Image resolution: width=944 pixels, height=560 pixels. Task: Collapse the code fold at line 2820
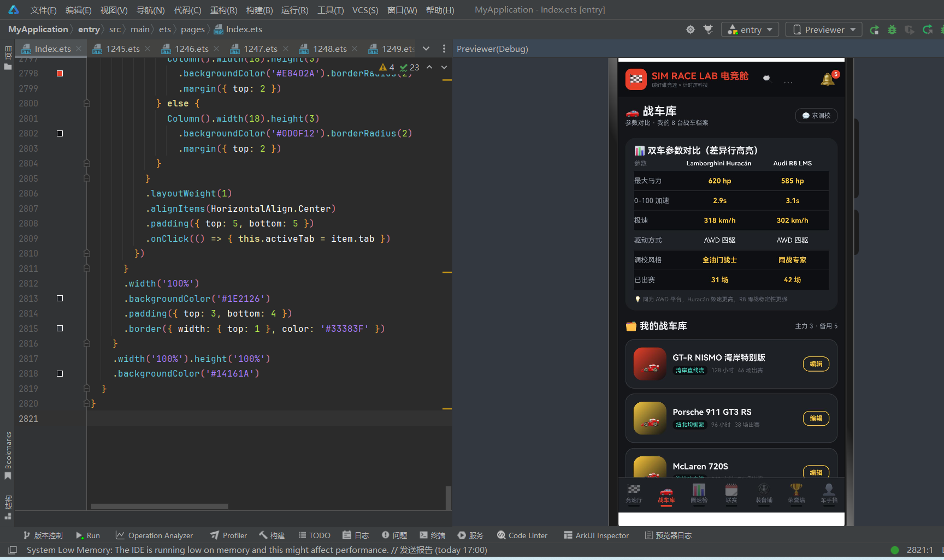pyautogui.click(x=86, y=403)
